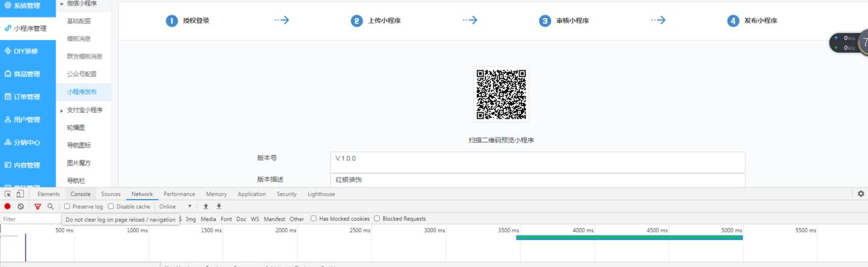Click step 2 circle 上传小程序
This screenshot has width=868, height=267.
357,21
